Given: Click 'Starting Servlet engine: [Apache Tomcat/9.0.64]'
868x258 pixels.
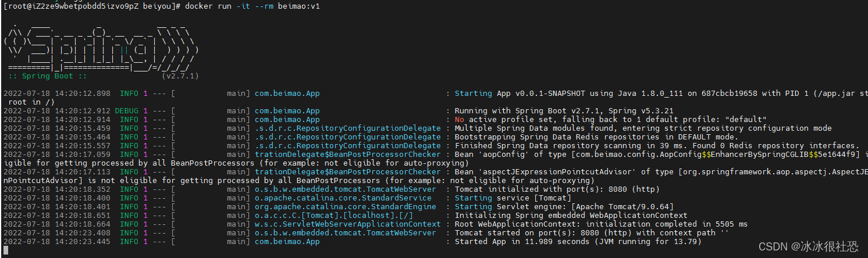Looking at the screenshot, I should click(x=564, y=207).
